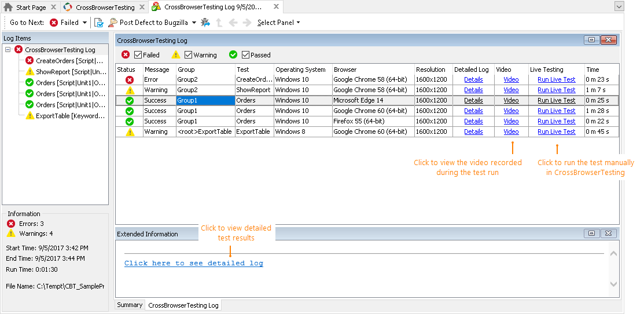This screenshot has height=314, width=644.
Task: Close the CrossBrowserTesting tab
Action: (x=142, y=8)
